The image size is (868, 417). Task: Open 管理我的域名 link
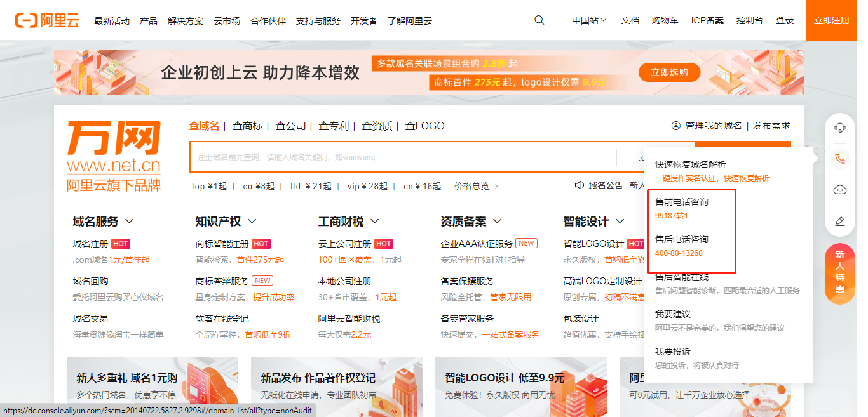(713, 126)
